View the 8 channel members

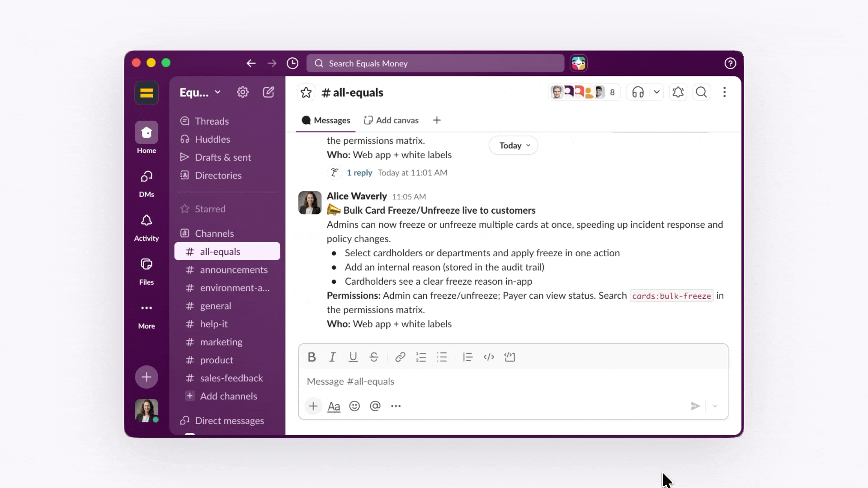[584, 92]
